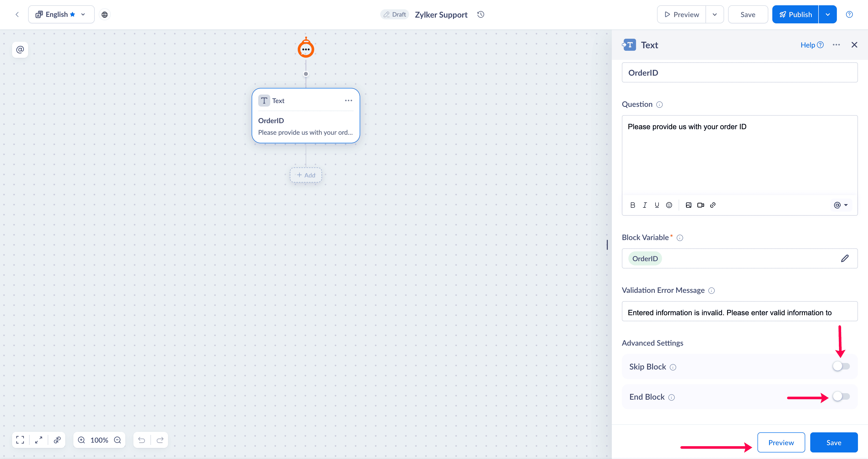Viewport: 868px width, 459px height.
Task: Click the Validation Error Message field
Action: point(739,312)
